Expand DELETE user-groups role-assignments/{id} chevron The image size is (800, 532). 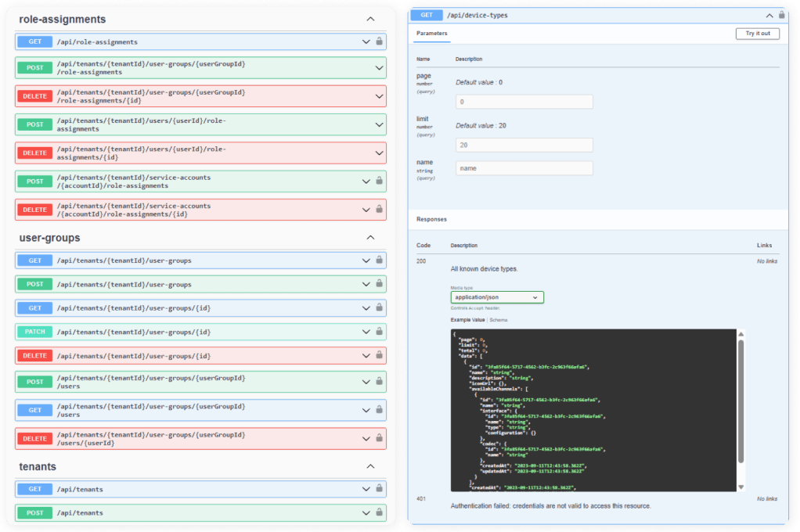379,96
